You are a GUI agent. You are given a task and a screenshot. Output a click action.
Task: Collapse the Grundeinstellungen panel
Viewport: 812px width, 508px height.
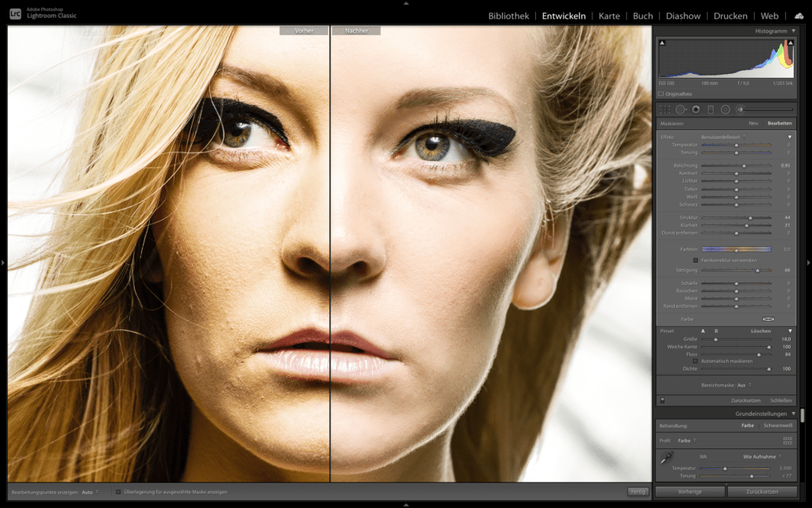pyautogui.click(x=793, y=414)
